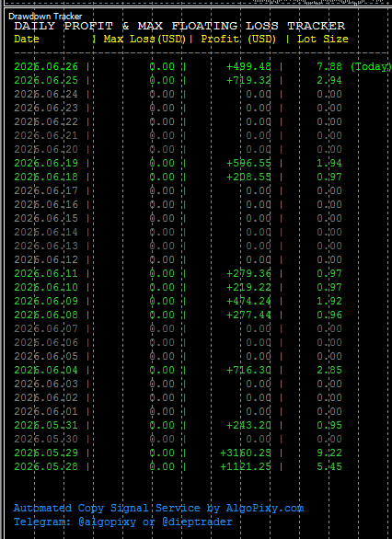The width and height of the screenshot is (392, 539).
Task: Select the 2026.06.11 date row
Action: (x=46, y=273)
